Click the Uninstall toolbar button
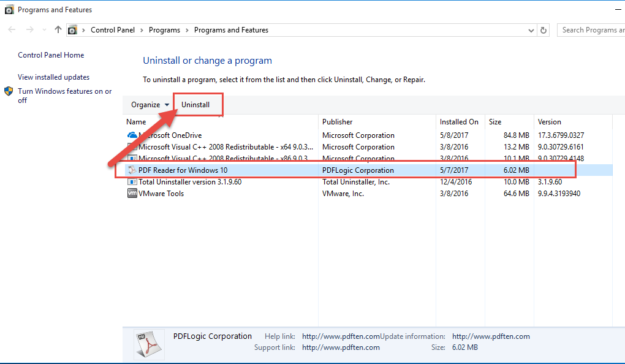625x364 pixels. click(x=195, y=104)
